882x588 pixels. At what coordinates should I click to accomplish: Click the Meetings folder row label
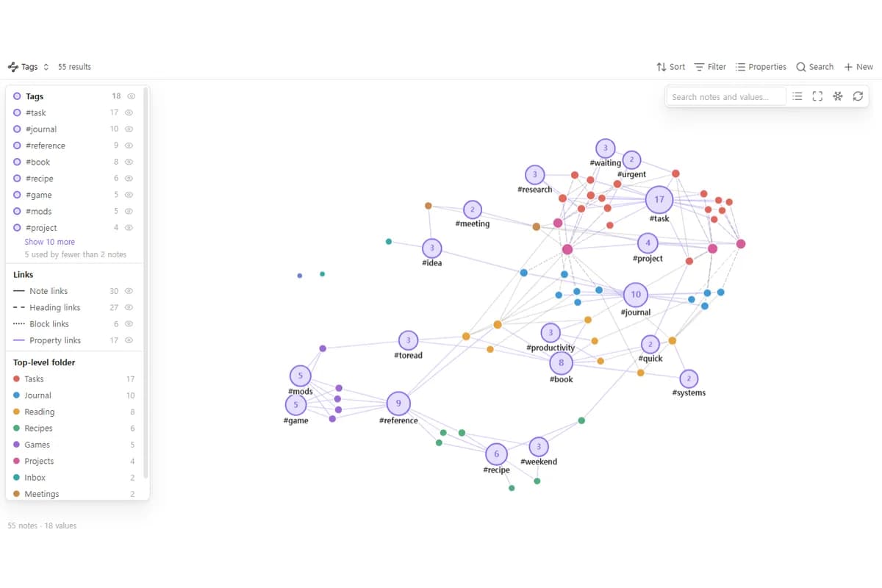coord(41,494)
